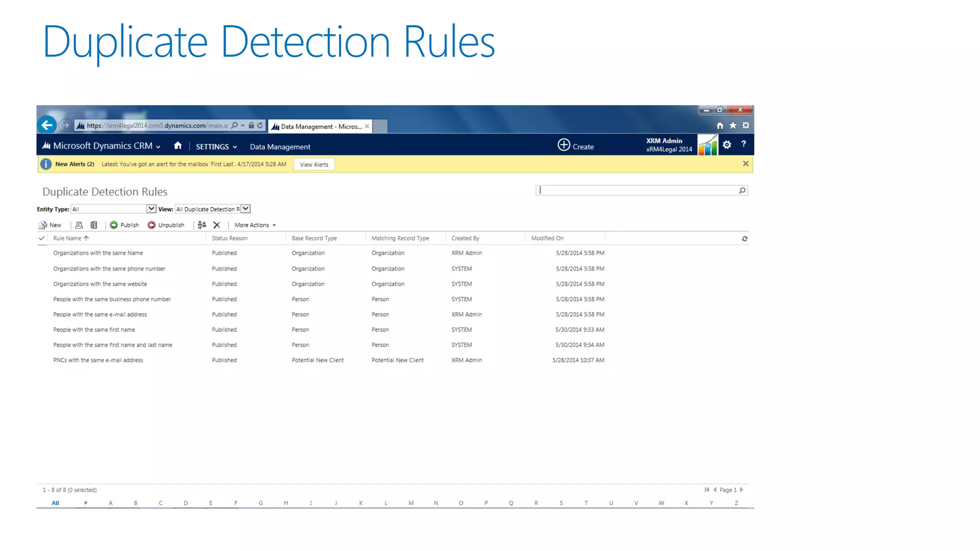
Task: Filter rules by letter O
Action: click(x=461, y=503)
